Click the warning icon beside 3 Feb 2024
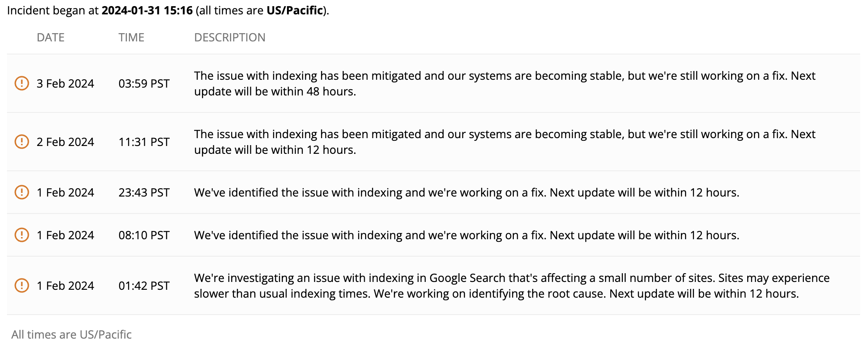This screenshot has height=346, width=868. pos(21,83)
